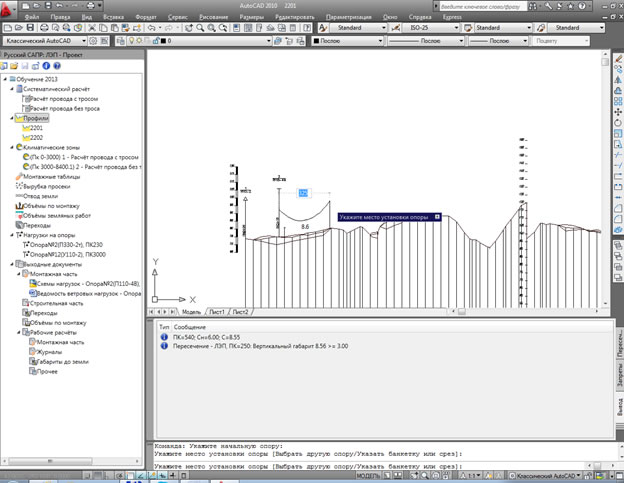This screenshot has height=483, width=624.
Task: Click the binoculars search icon
Action: [532, 6]
